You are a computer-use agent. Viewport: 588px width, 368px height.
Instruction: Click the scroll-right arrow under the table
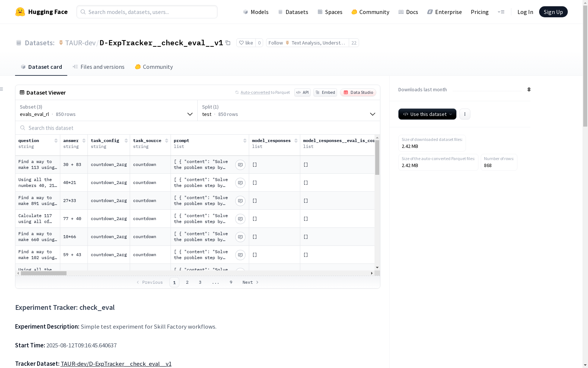(x=372, y=273)
